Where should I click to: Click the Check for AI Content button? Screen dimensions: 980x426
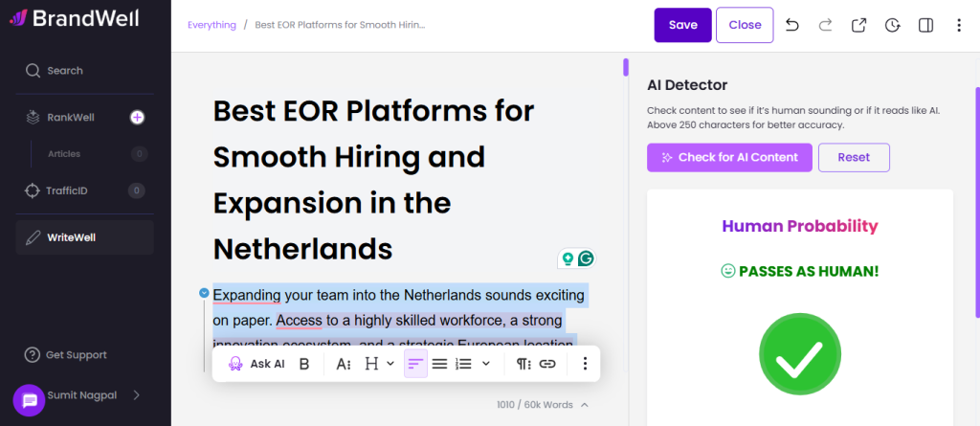[729, 157]
